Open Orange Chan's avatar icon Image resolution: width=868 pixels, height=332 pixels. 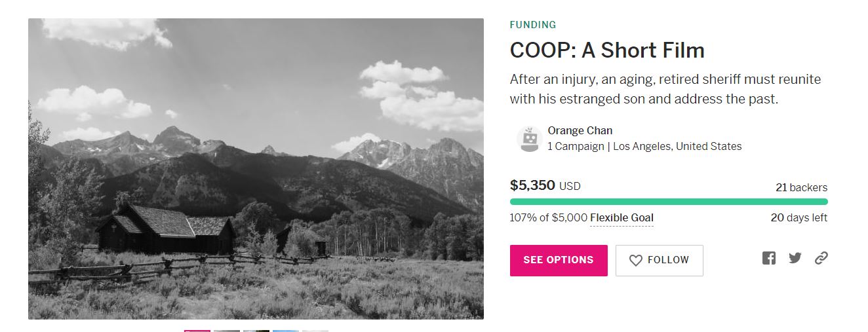[x=528, y=139]
